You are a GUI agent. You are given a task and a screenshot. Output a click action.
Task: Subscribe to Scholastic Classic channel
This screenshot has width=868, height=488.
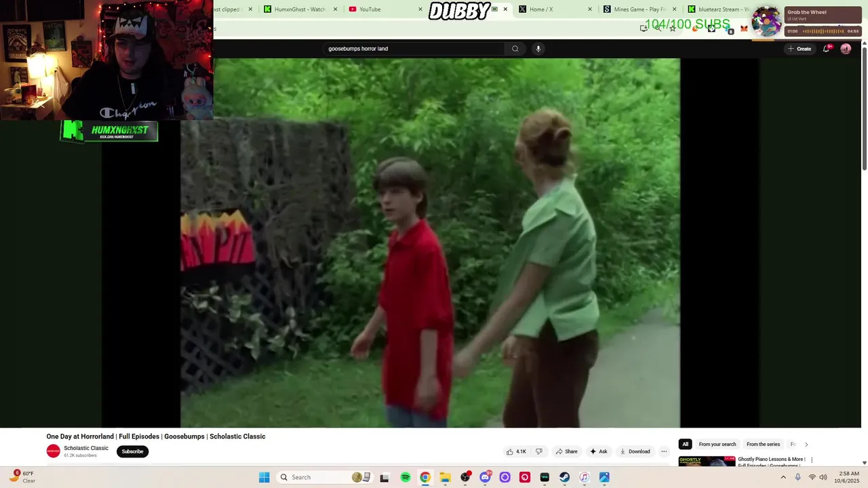pos(132,451)
